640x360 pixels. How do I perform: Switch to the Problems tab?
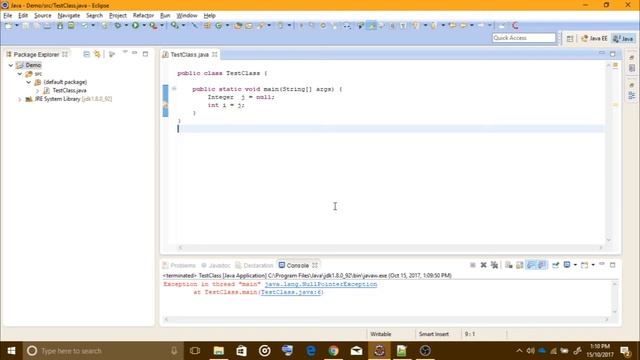pyautogui.click(x=179, y=265)
